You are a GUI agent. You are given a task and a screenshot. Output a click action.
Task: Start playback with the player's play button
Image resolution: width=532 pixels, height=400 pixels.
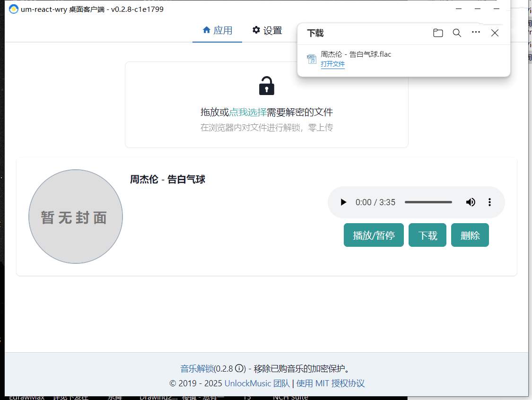pos(343,202)
